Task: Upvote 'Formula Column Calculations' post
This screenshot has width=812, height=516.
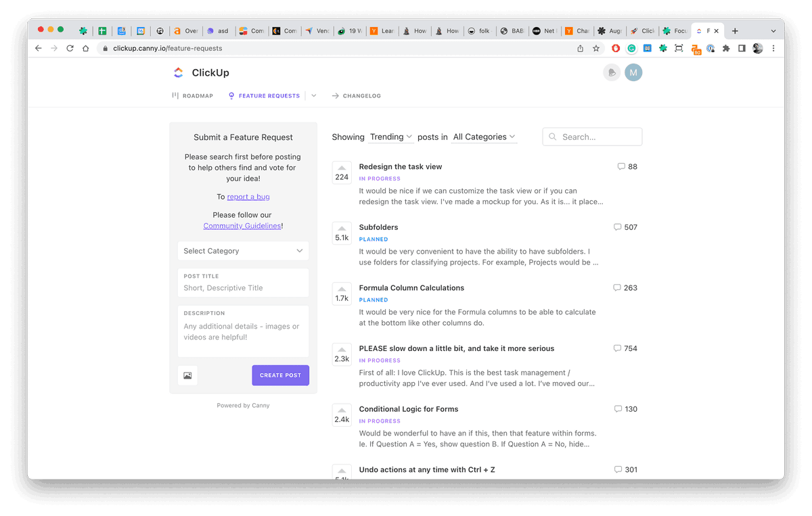Action: (342, 294)
